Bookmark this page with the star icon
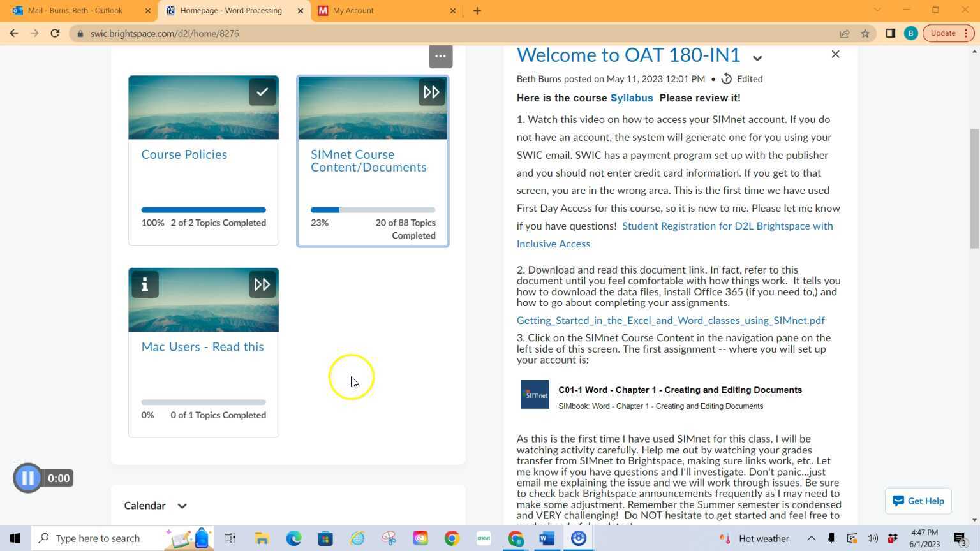 point(865,33)
